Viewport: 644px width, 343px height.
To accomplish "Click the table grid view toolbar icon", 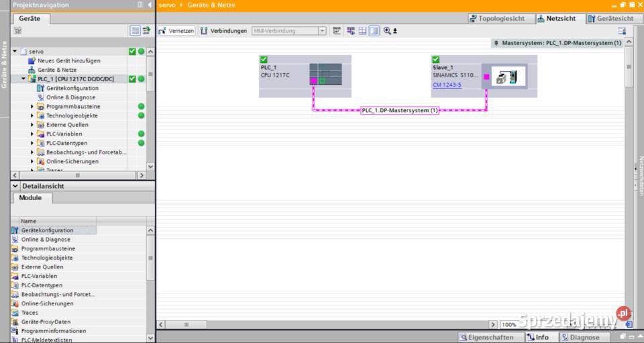I will 362,31.
